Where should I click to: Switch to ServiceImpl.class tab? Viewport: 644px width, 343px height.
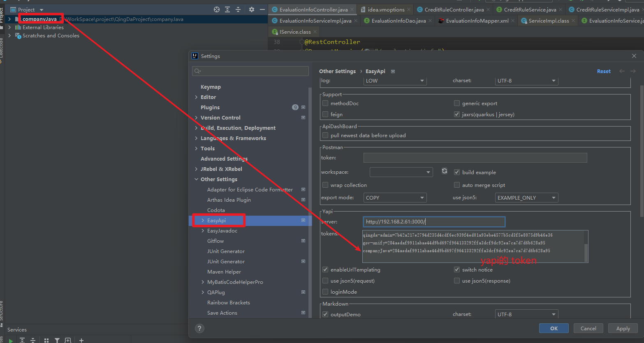pos(549,21)
